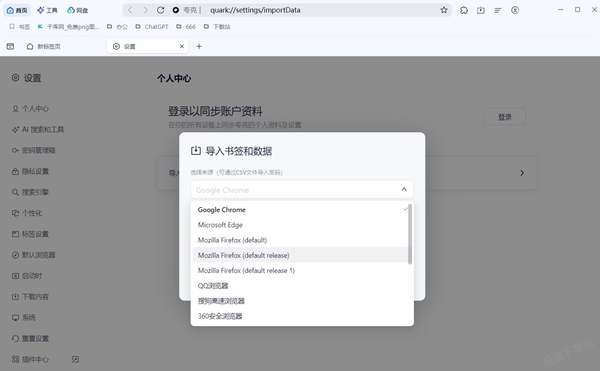Open the 666 bookmark folder

coord(186,26)
